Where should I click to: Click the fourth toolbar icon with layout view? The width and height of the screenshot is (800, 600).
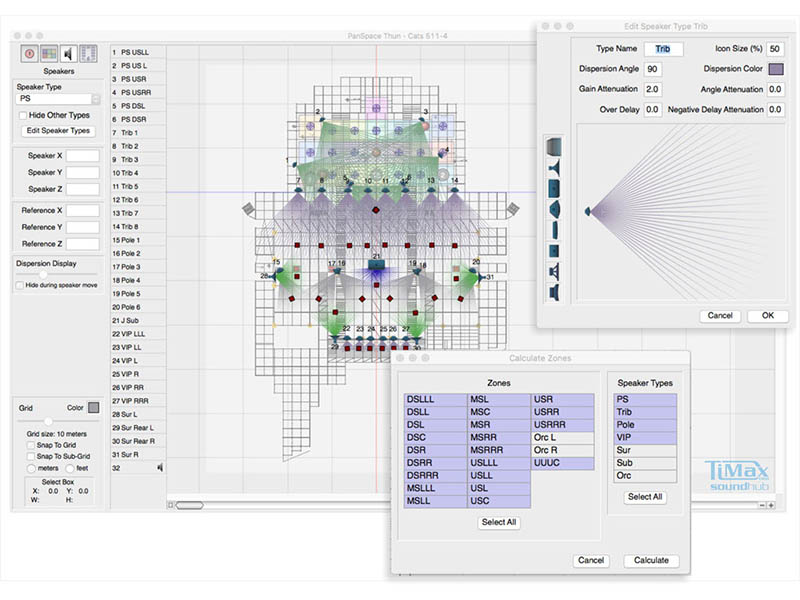pos(88,53)
